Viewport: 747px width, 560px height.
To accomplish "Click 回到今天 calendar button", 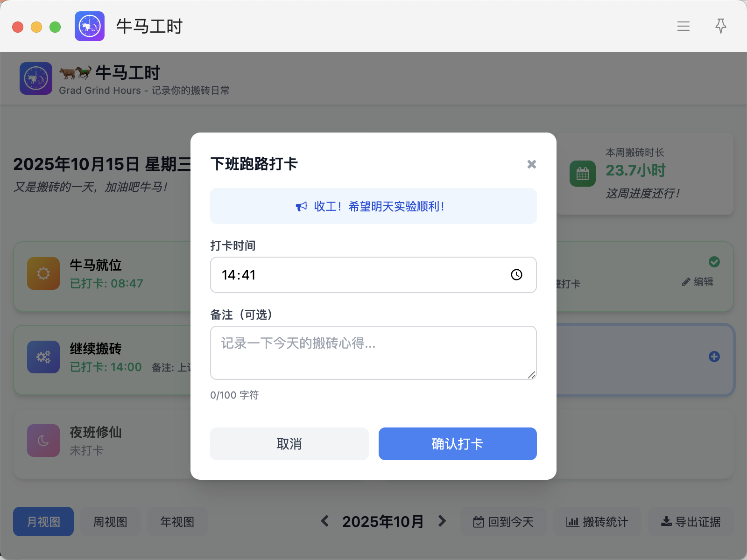I will tap(503, 522).
